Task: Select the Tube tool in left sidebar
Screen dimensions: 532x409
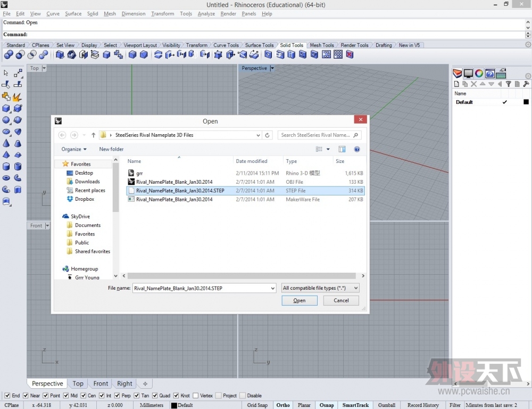Action: coord(18,166)
